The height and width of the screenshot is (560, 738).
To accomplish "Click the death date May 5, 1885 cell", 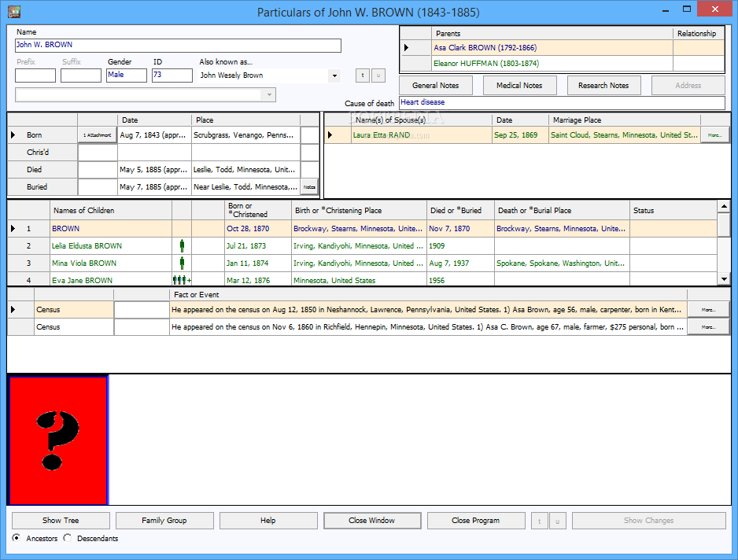I will tap(154, 169).
